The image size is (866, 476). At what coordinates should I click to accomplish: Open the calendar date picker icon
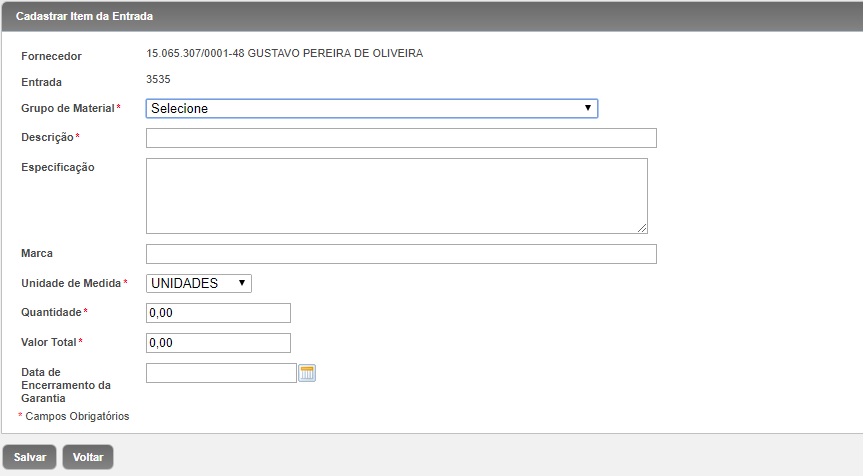pos(307,373)
